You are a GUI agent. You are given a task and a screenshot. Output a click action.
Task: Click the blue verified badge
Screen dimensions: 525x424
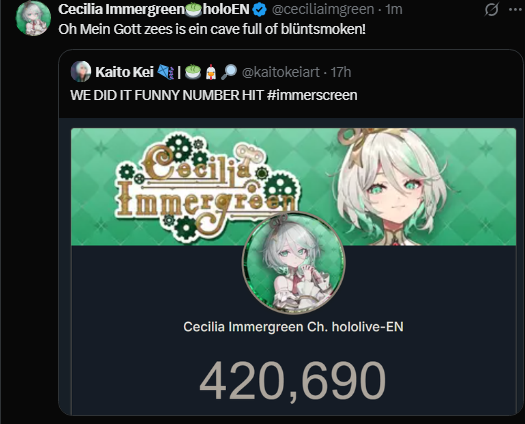(259, 10)
